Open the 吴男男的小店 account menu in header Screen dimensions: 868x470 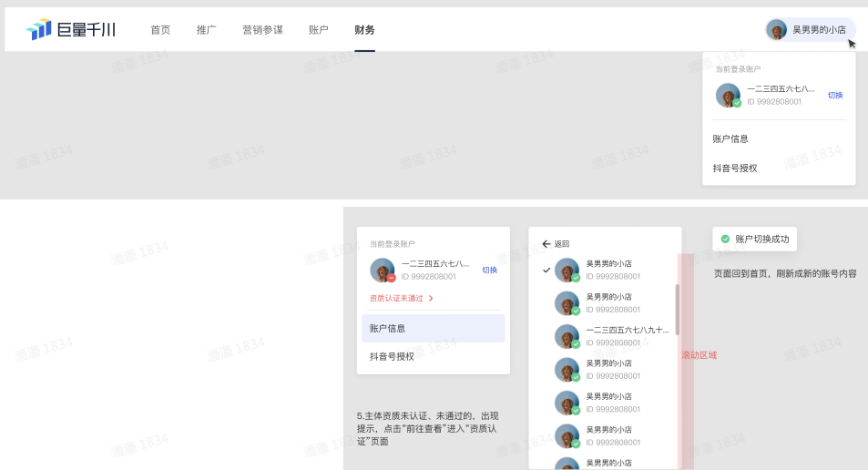pos(811,30)
